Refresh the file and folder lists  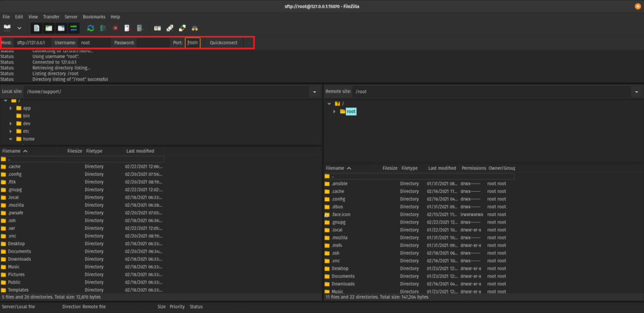coord(91,28)
